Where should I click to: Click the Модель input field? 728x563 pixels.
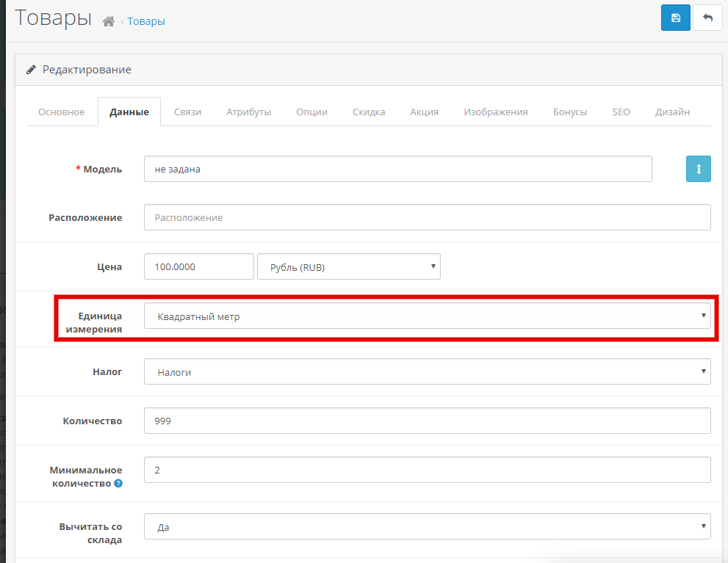point(397,169)
